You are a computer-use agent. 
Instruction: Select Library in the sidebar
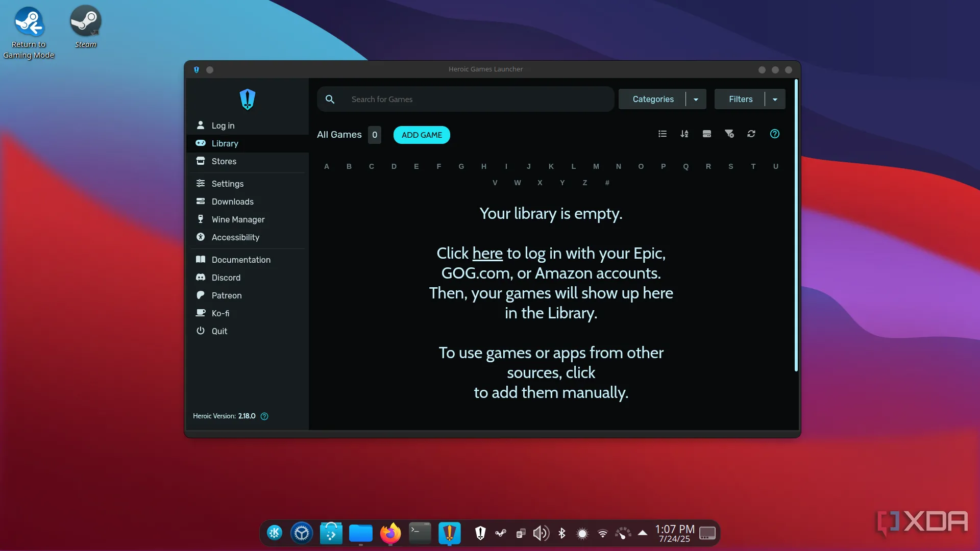click(x=248, y=143)
